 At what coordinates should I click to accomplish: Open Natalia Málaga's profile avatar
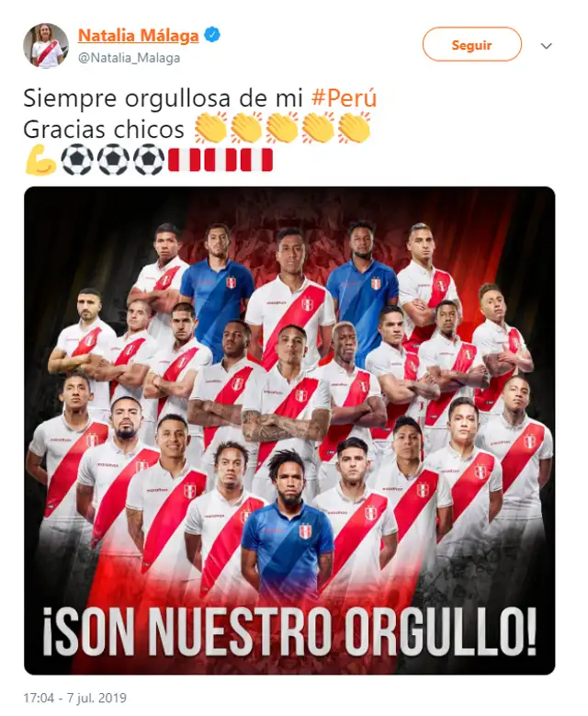click(46, 45)
